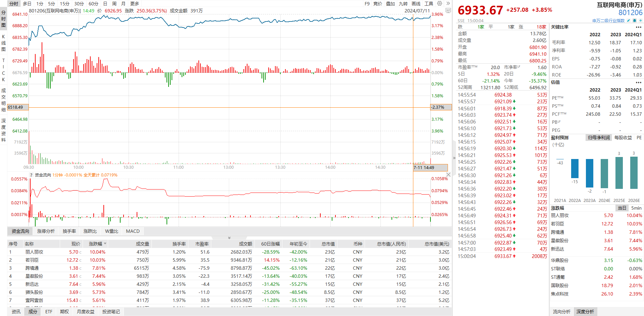The height and width of the screenshot is (316, 644).
Task: Select the 涨跌比 indicator tab
Action: pos(90,231)
